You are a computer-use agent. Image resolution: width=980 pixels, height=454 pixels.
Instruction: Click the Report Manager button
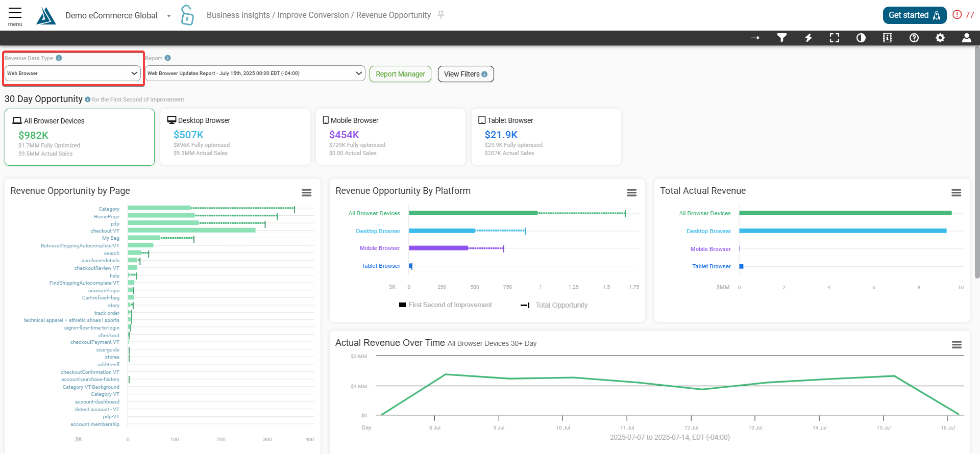[x=400, y=74]
